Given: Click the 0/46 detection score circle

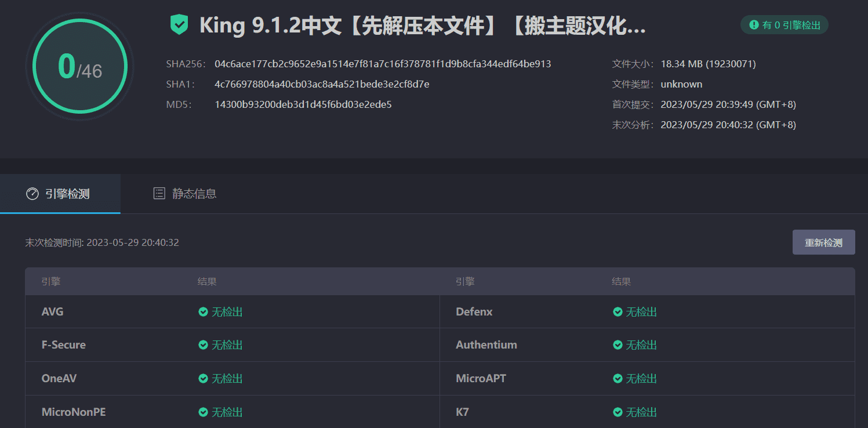Looking at the screenshot, I should (x=79, y=66).
